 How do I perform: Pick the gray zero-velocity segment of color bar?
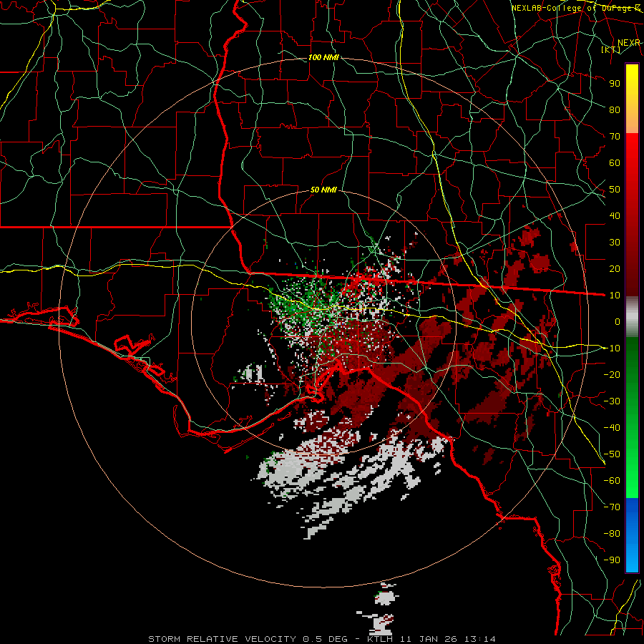tap(632, 317)
